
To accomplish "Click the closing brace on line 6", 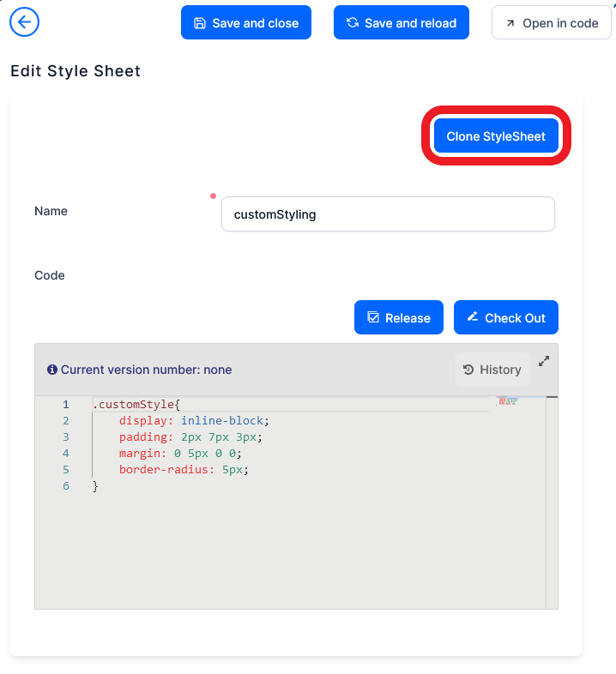I will click(96, 486).
